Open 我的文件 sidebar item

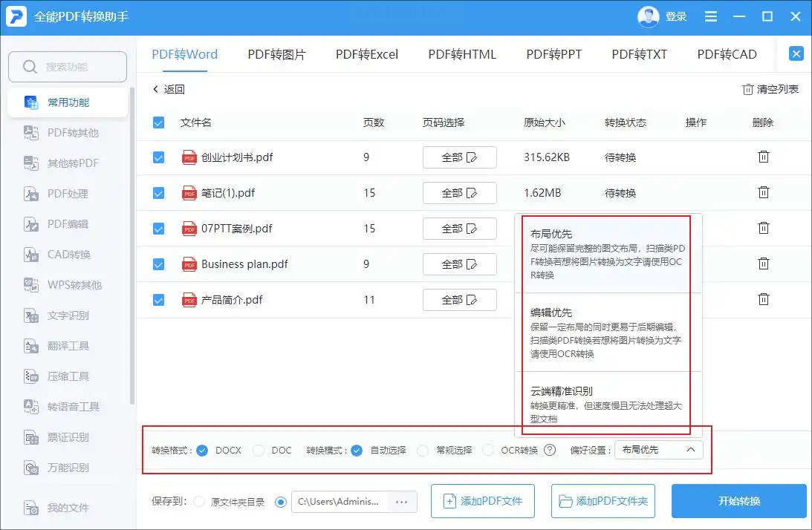[68, 508]
